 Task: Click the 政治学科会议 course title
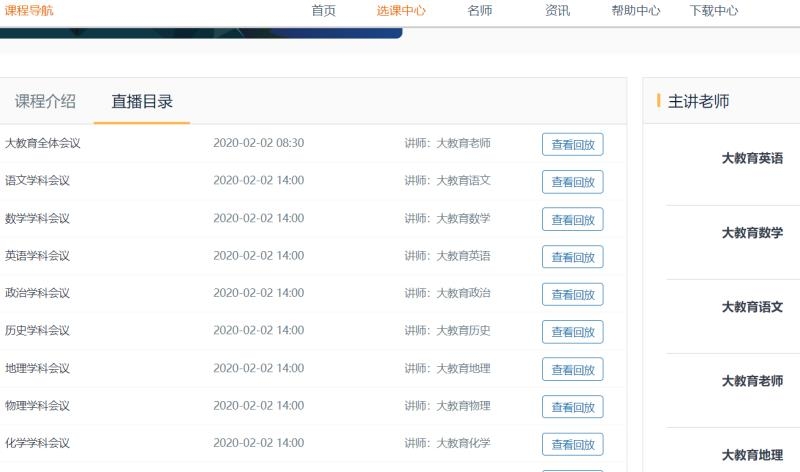coord(37,293)
